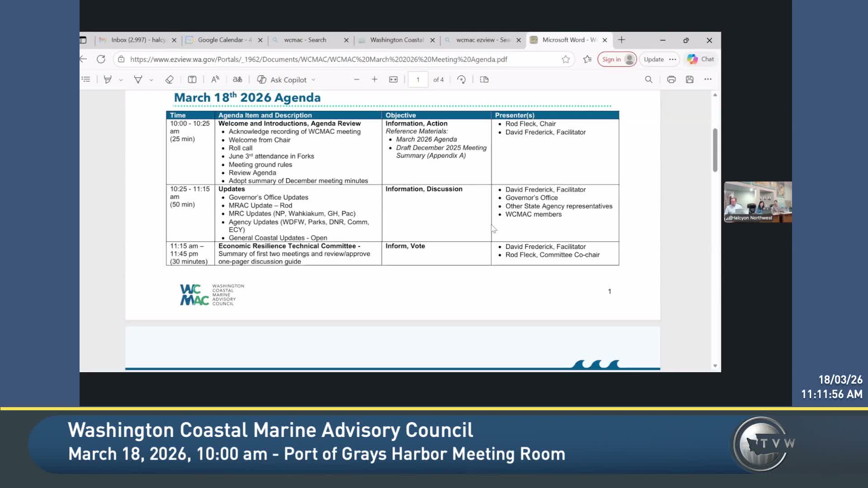Switch to two-page view layout
The image size is (868, 488).
pos(484,79)
